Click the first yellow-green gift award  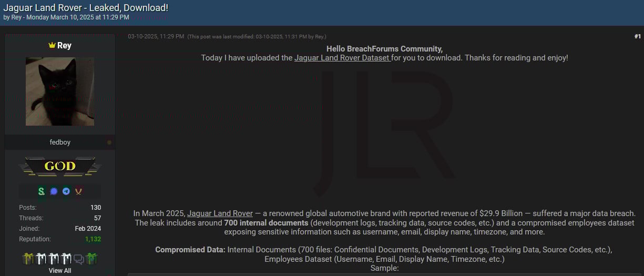point(28,259)
